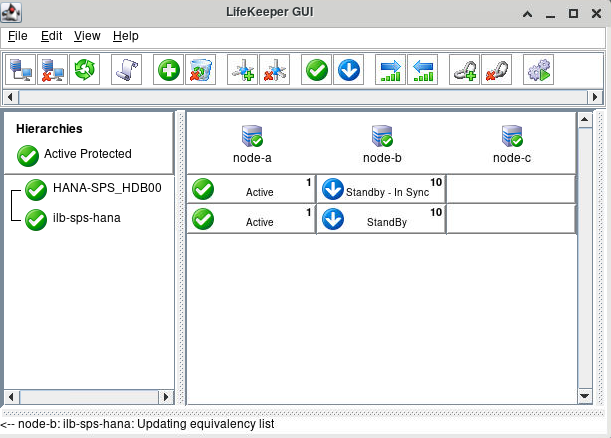Click the Extend Resource Hierarchy right-arrow icon

coord(391,70)
